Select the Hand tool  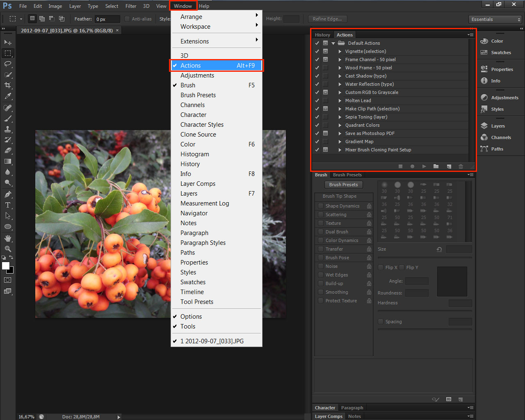(x=8, y=238)
